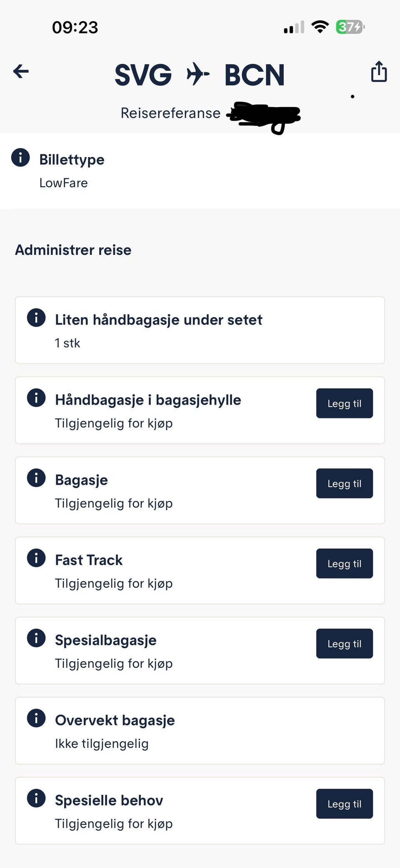Open info icon for Overvekt bagasje
The height and width of the screenshot is (868, 400).
pyautogui.click(x=36, y=718)
